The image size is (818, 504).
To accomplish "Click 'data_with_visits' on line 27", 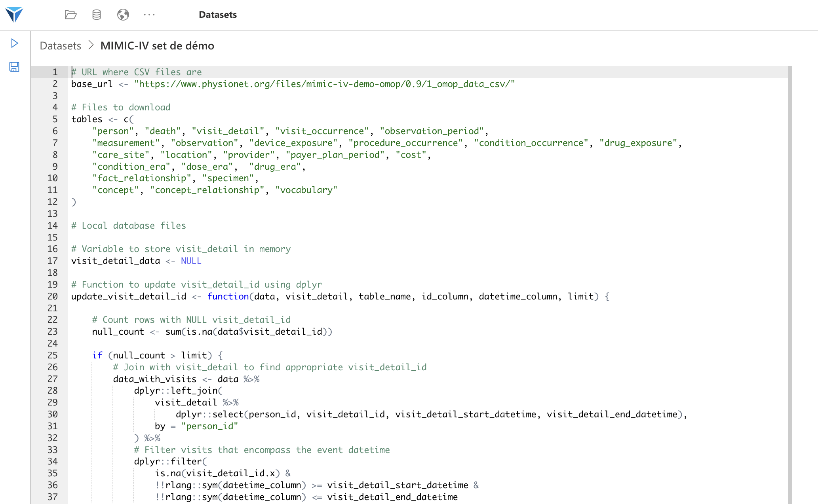I will coord(155,379).
